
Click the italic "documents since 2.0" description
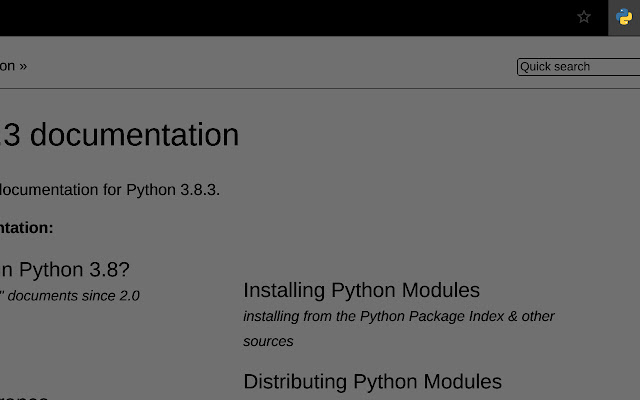click(x=70, y=296)
